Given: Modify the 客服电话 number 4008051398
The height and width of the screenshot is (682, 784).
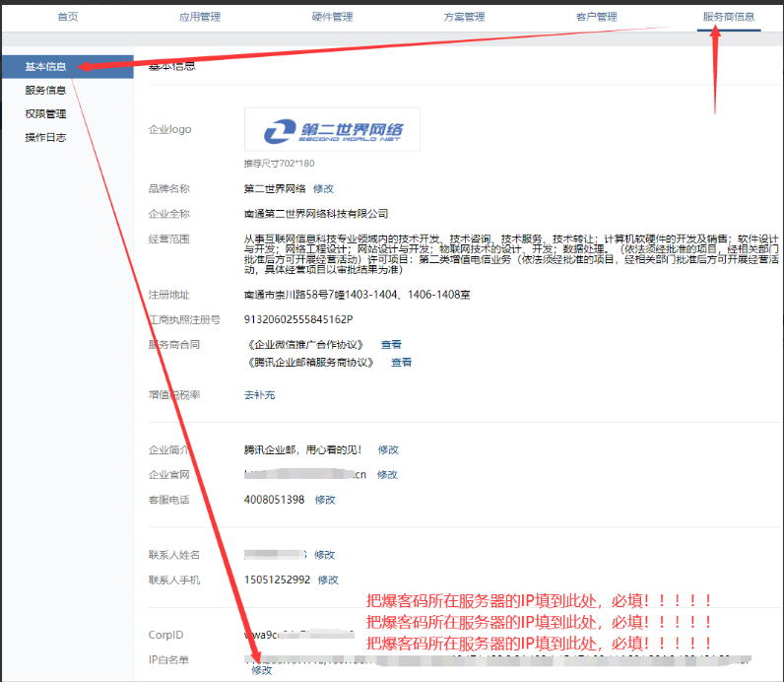Looking at the screenshot, I should [325, 500].
